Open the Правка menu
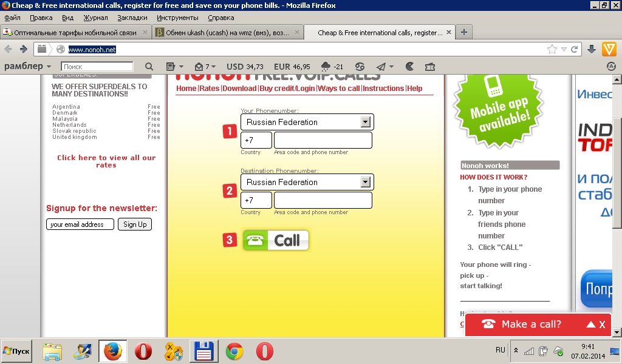622x364 pixels. click(x=41, y=18)
